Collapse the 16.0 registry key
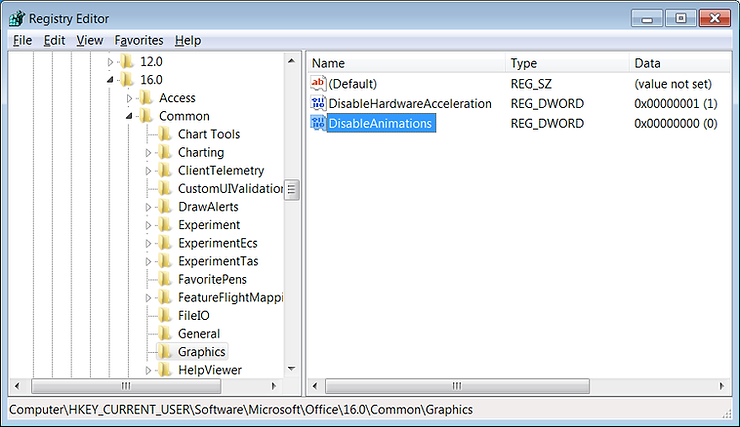Image resolution: width=740 pixels, height=427 pixels. [111, 80]
